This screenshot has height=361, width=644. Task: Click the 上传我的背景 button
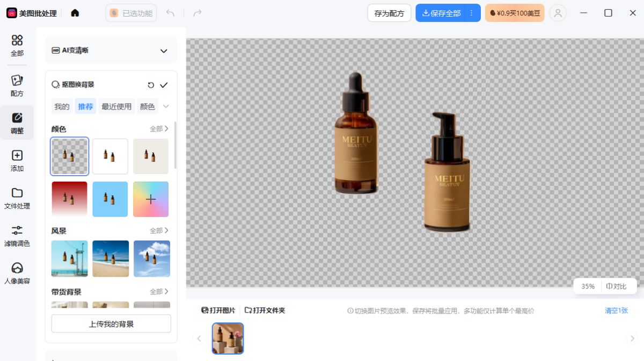[111, 324]
